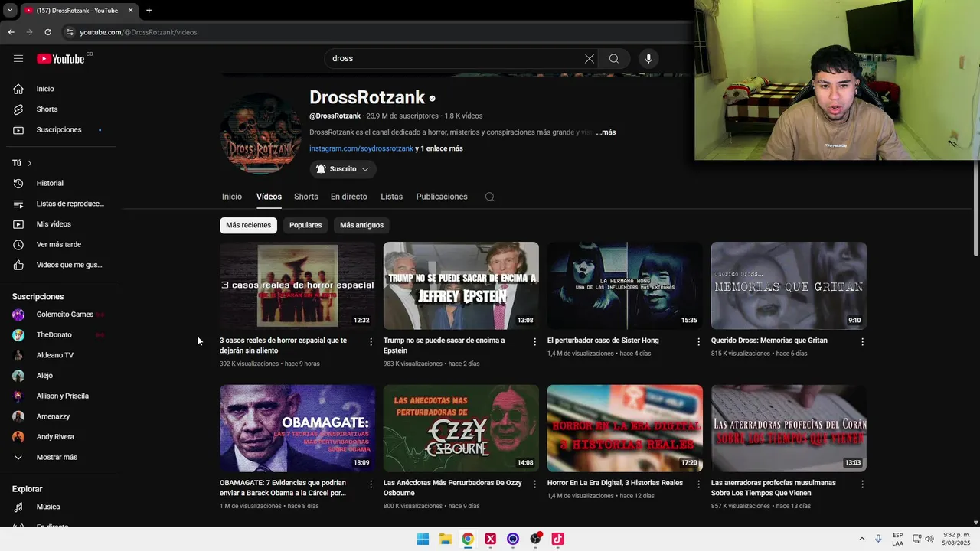980x551 pixels.
Task: Open options menu for horror espacial video
Action: 371,341
